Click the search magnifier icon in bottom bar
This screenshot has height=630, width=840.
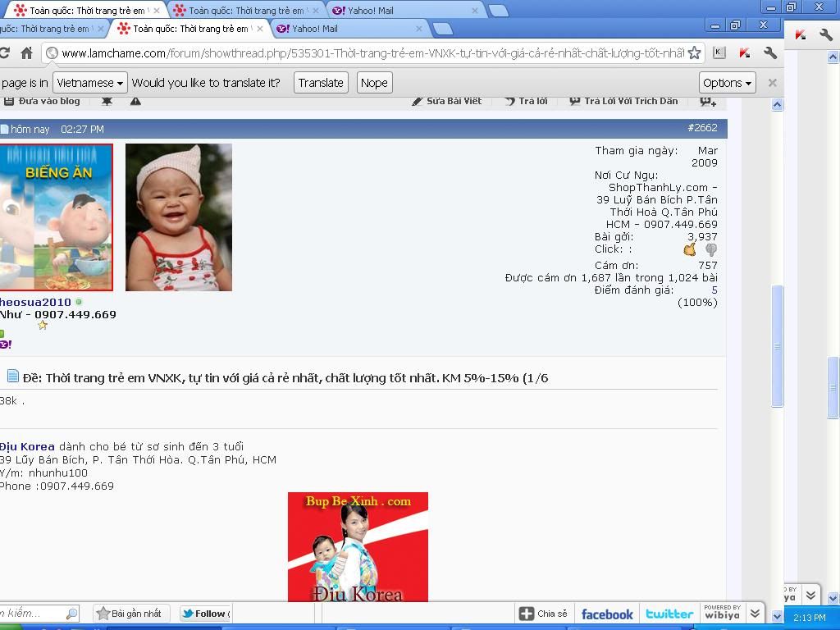[x=71, y=614]
